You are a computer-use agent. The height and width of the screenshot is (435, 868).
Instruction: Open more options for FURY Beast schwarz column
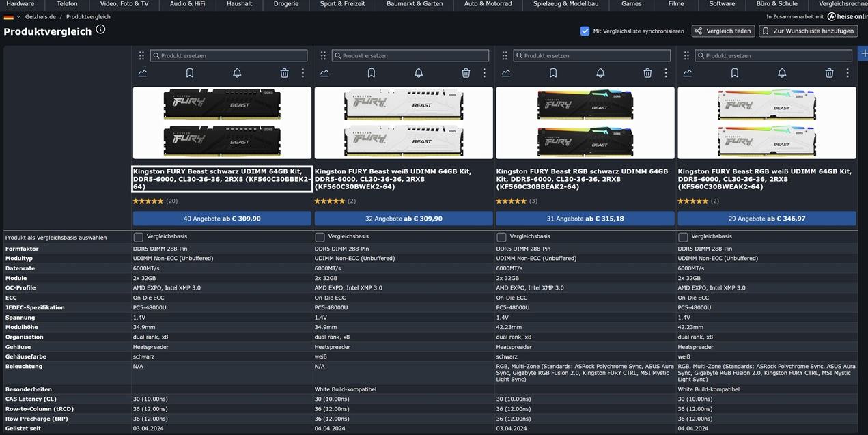(x=303, y=73)
